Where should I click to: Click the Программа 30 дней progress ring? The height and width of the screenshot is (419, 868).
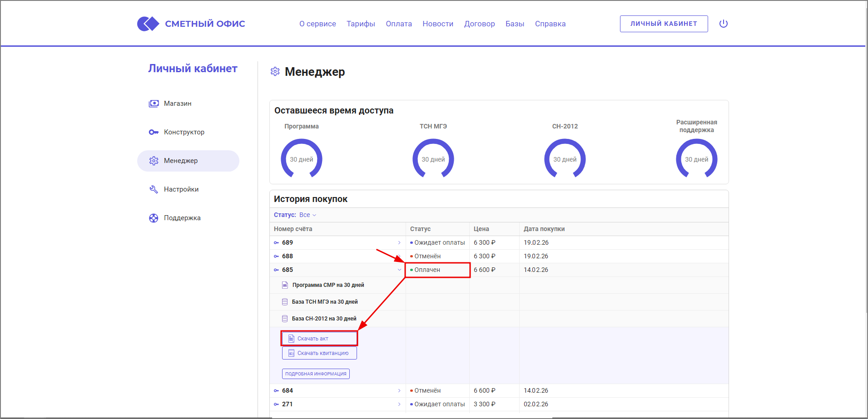(x=302, y=159)
